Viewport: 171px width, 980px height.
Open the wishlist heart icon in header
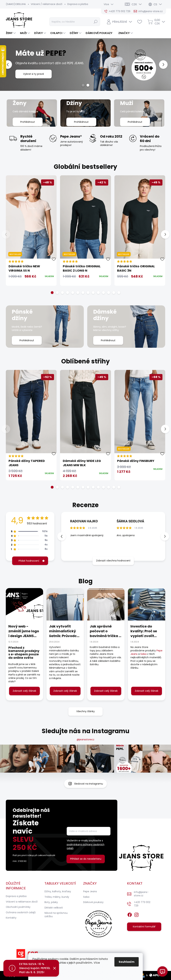(139, 22)
